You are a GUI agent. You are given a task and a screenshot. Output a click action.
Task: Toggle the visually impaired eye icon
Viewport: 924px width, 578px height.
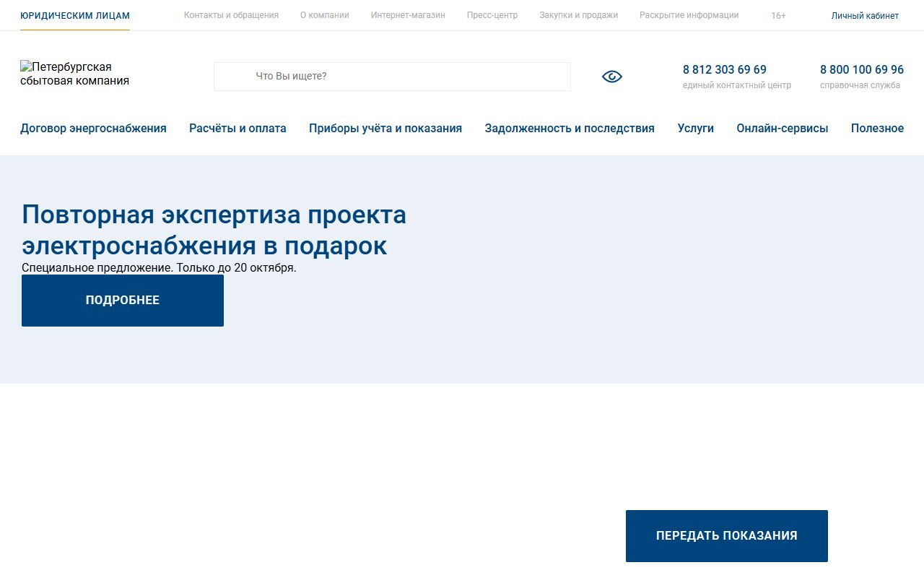click(611, 77)
